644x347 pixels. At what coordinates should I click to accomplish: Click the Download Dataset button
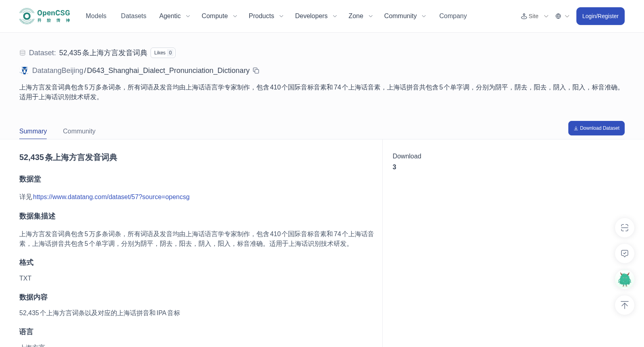(597, 128)
